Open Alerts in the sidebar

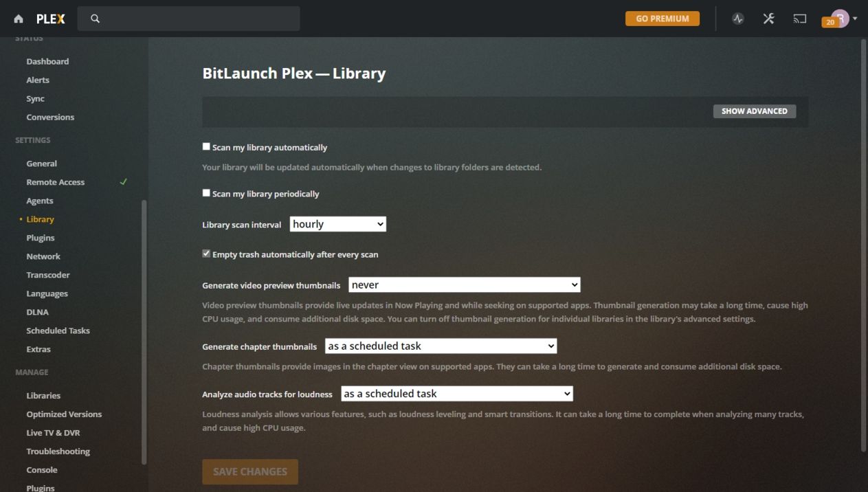(38, 80)
